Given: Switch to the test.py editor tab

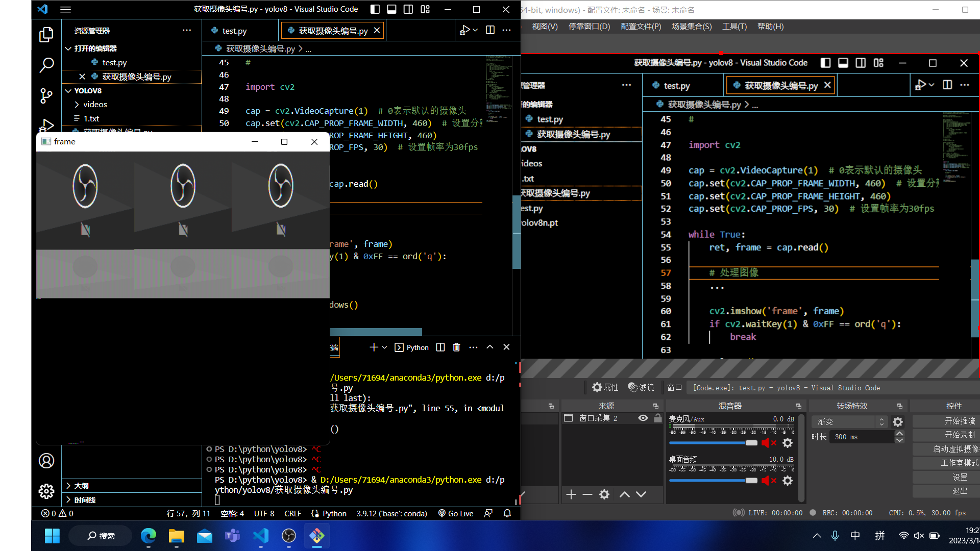Looking at the screenshot, I should tap(235, 31).
